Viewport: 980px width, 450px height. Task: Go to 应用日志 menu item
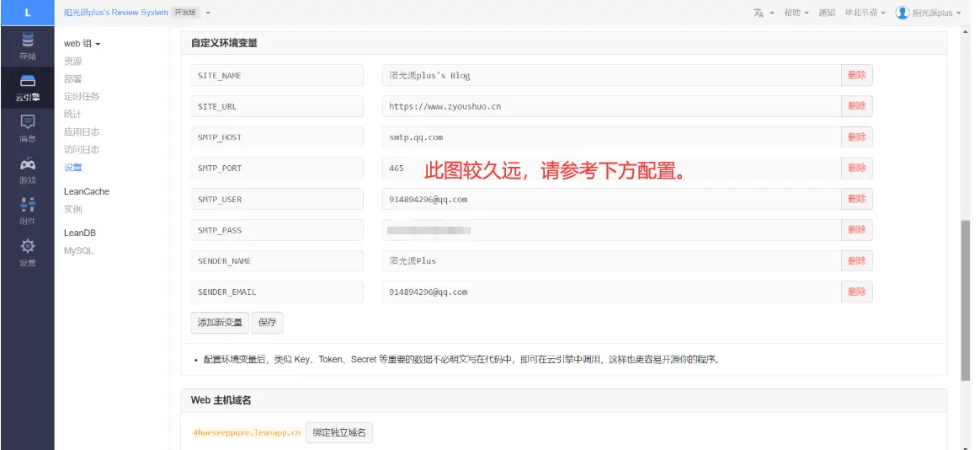click(82, 131)
